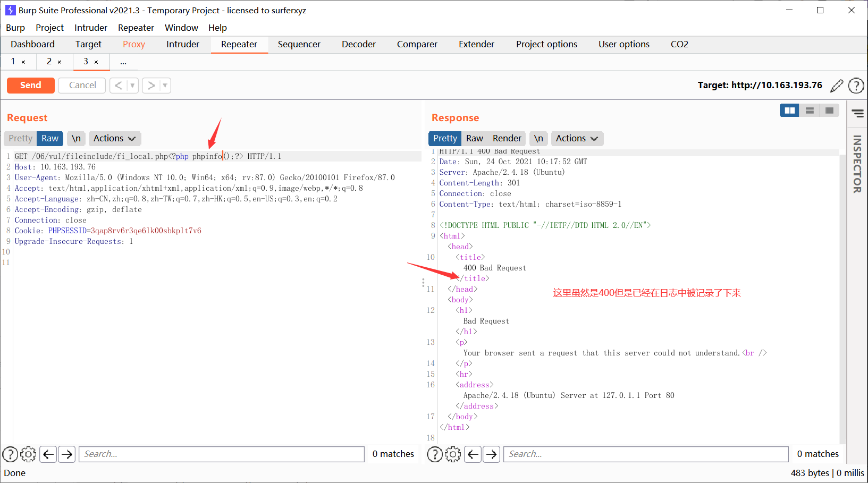Add new Repeater tab via ellipsis
This screenshot has height=483, width=868.
(123, 62)
